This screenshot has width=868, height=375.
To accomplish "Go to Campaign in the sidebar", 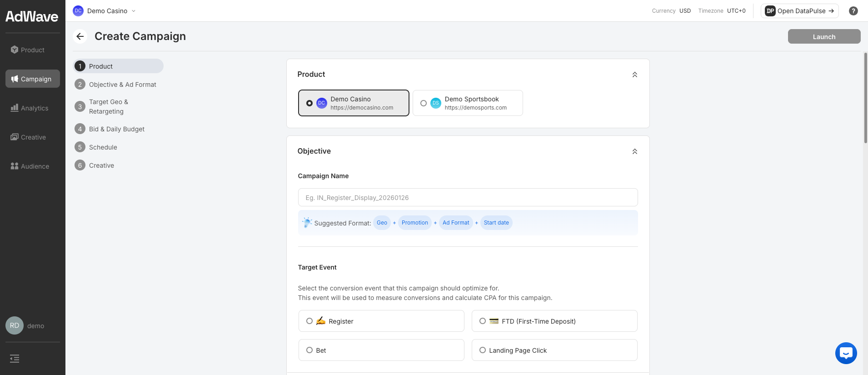I will click(x=33, y=79).
